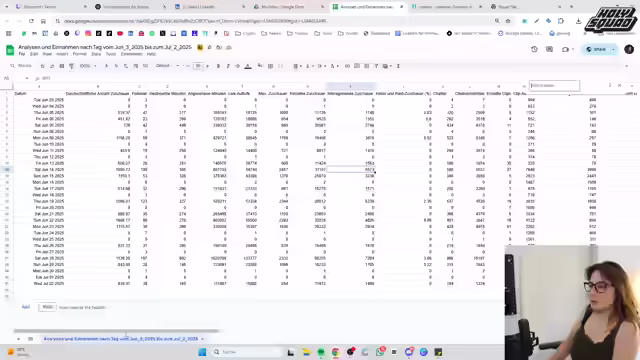Open File Explorer from taskbar
Image resolution: width=640 pixels, height=360 pixels.
pos(306,352)
